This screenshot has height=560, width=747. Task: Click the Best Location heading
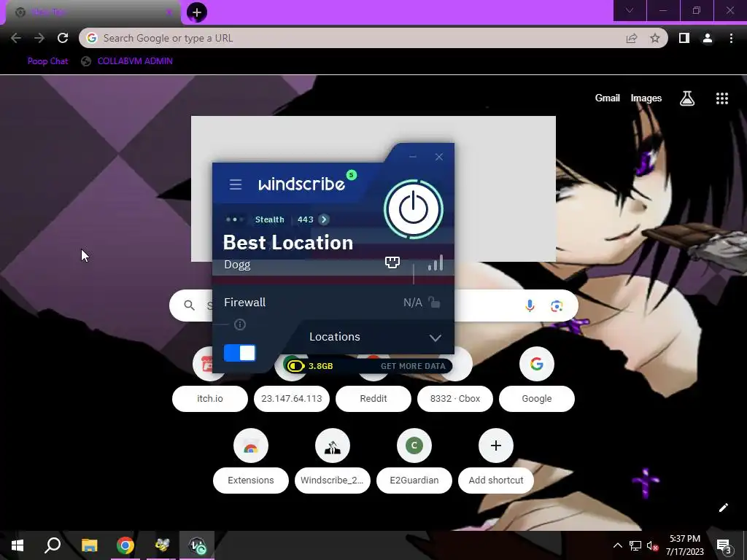coord(288,243)
